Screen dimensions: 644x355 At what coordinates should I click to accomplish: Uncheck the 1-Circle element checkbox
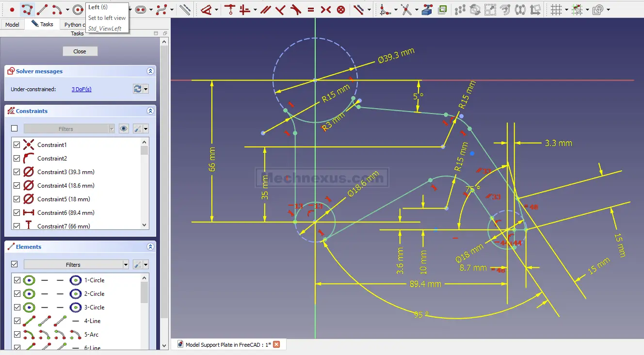click(17, 280)
